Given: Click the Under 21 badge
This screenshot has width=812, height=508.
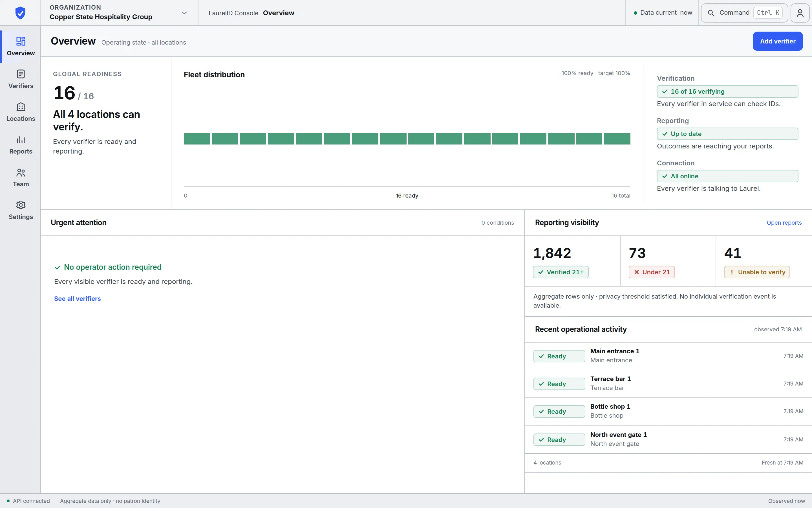Looking at the screenshot, I should [651, 272].
